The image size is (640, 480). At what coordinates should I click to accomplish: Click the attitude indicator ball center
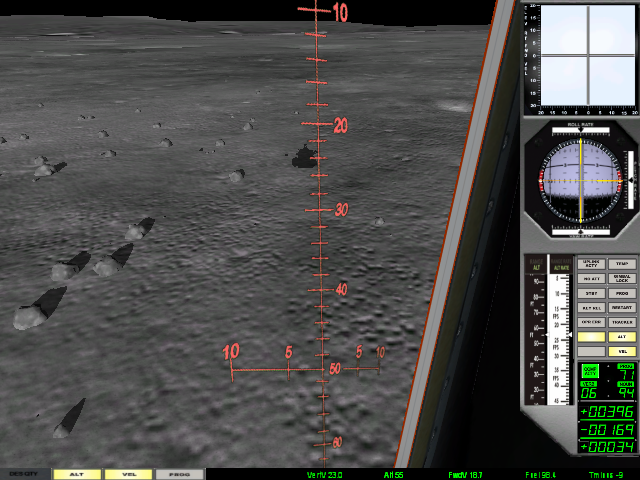(x=580, y=180)
